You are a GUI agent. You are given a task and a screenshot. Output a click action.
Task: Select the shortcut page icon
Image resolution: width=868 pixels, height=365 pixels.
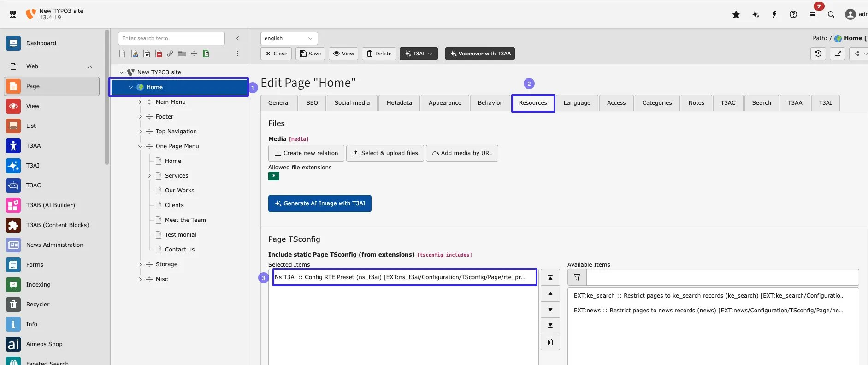pos(147,54)
